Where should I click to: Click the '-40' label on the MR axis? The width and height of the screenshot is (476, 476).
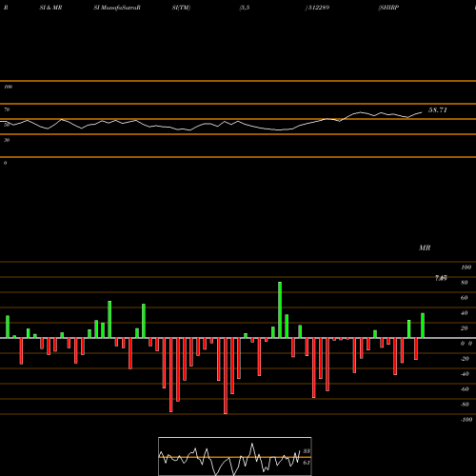(465, 374)
